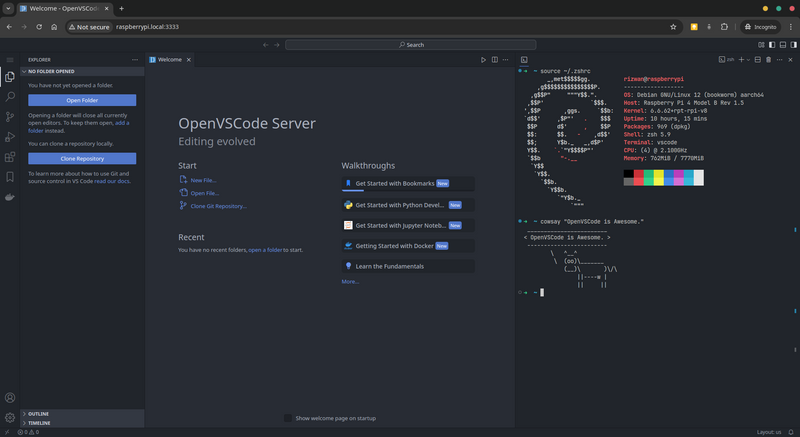Click the More walkthroughs link
The image size is (800, 437).
[x=350, y=281]
